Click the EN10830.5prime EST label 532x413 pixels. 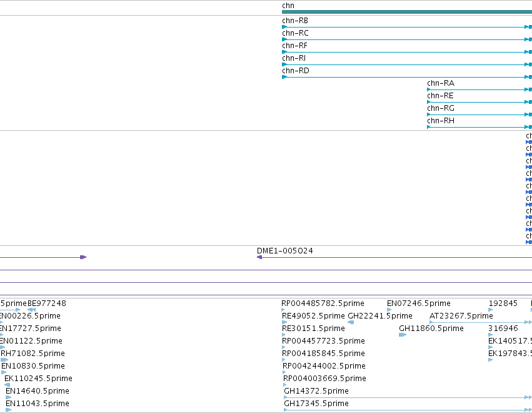pyautogui.click(x=33, y=366)
